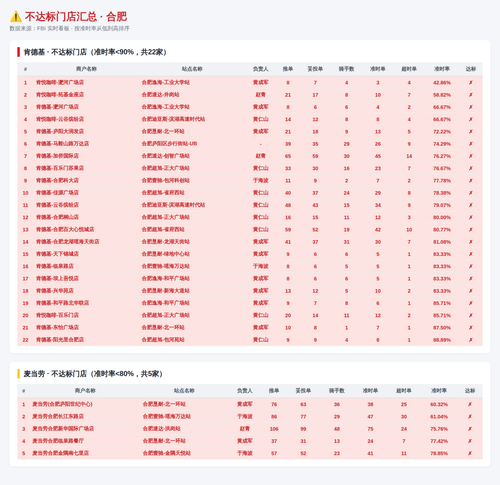The image size is (500, 485).
Task: Click the ✗ mark in the 76.27% row
Action: pos(471,156)
